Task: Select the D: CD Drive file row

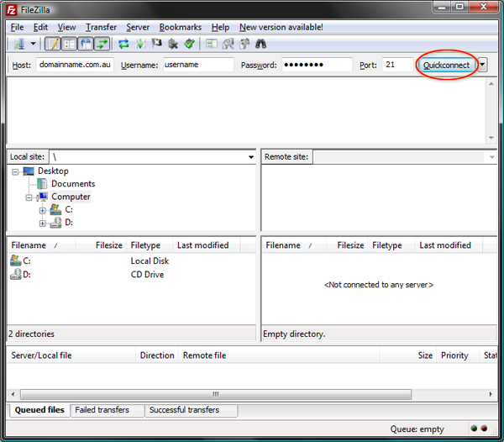Action: click(x=131, y=275)
